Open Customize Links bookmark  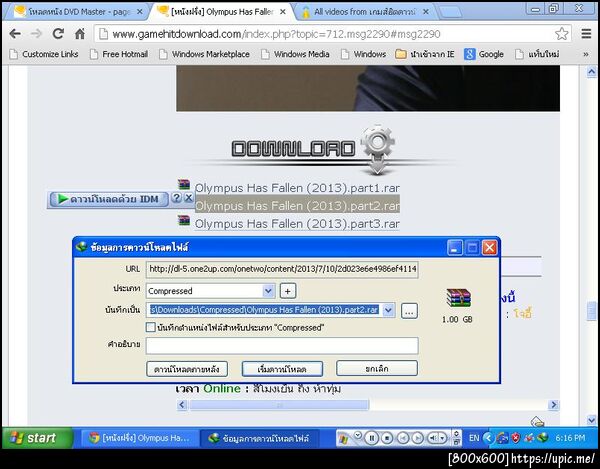tap(44, 54)
